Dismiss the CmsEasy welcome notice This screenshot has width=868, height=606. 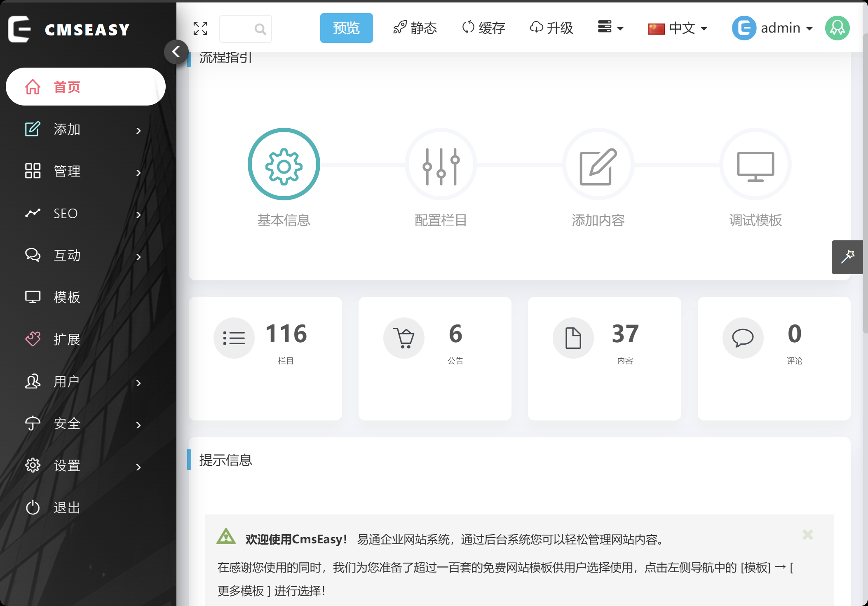807,535
